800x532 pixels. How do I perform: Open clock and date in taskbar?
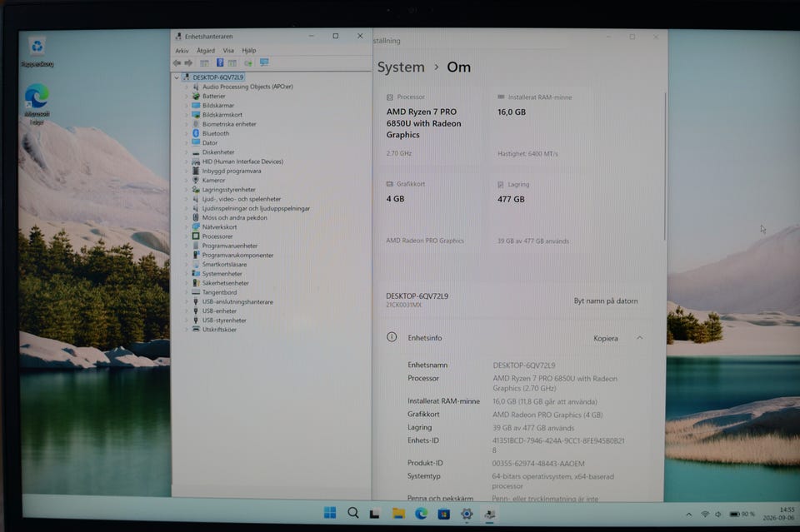click(x=780, y=513)
